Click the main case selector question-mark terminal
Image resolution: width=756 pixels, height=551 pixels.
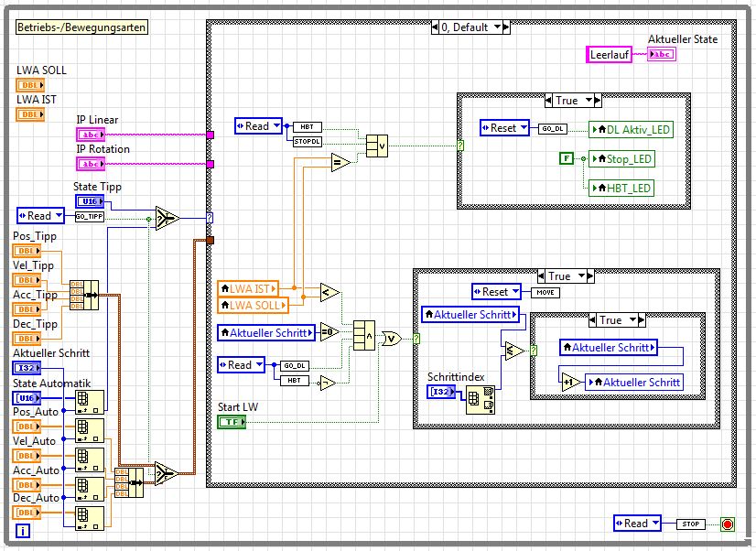210,218
